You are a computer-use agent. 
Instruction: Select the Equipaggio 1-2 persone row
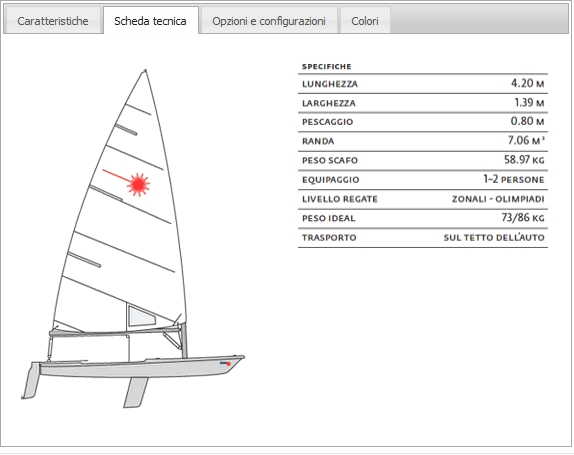click(x=423, y=180)
